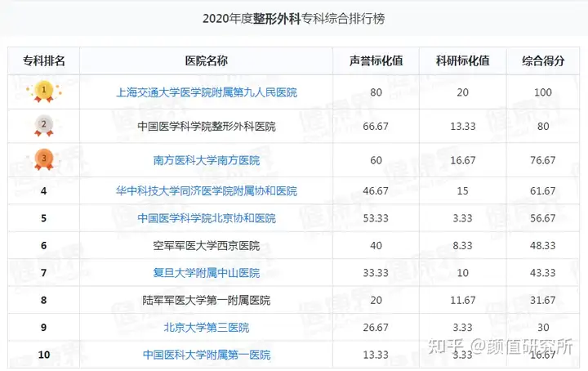The width and height of the screenshot is (588, 371).
Task: Click total score 80 for rank 2
Action: (x=543, y=127)
